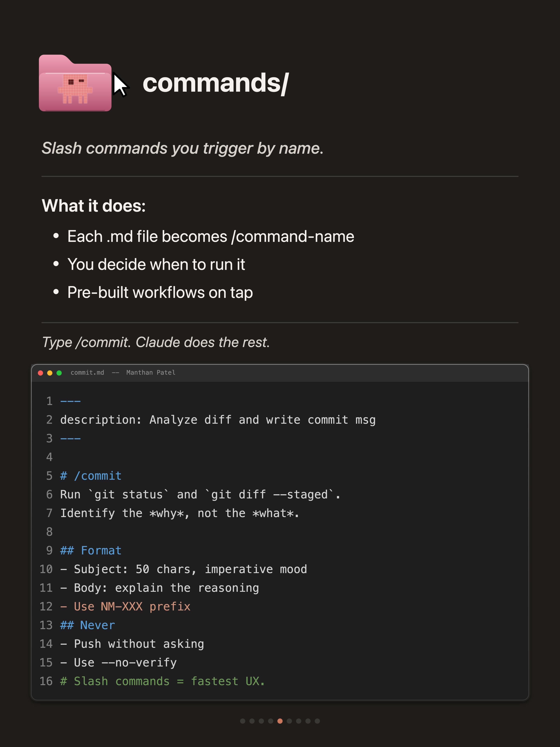Click the green 'Slash commands = fastest UX' comment
This screenshot has height=747, width=560.
tap(162, 681)
